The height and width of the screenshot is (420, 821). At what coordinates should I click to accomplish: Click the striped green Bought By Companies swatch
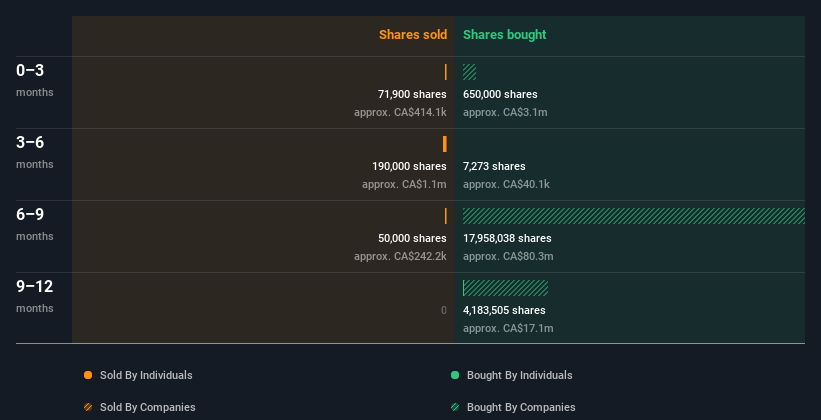coord(455,407)
